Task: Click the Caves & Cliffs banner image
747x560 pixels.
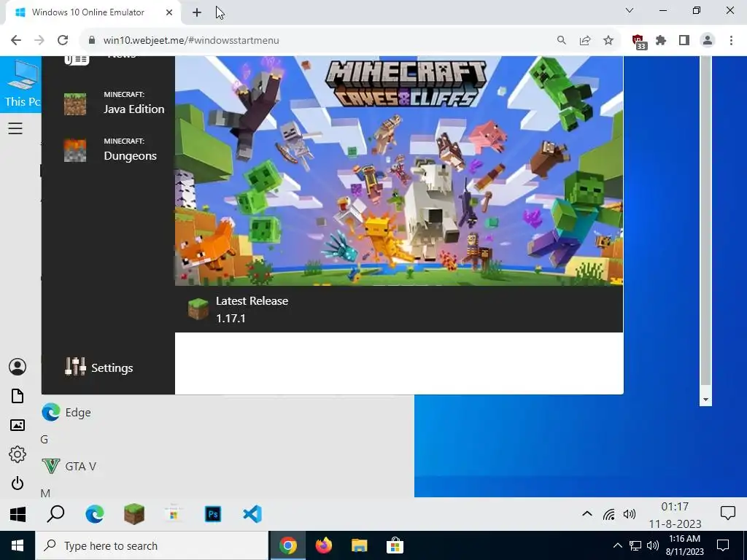Action: (399, 171)
